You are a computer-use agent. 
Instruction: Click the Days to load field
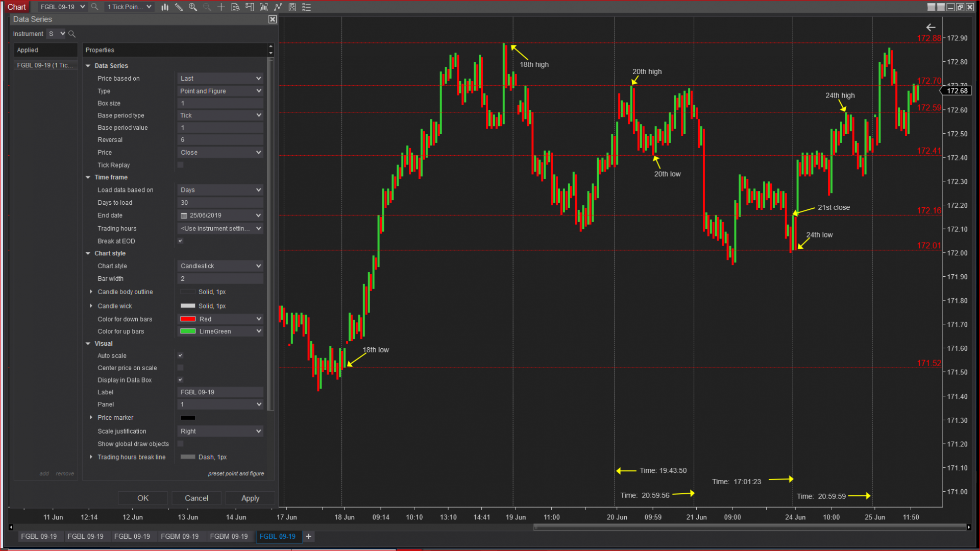click(x=220, y=203)
